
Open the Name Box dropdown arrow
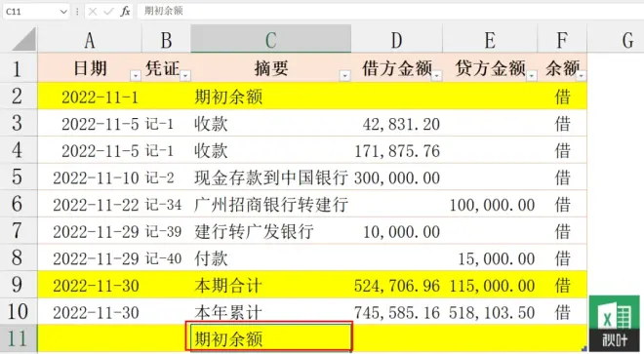[x=63, y=12]
